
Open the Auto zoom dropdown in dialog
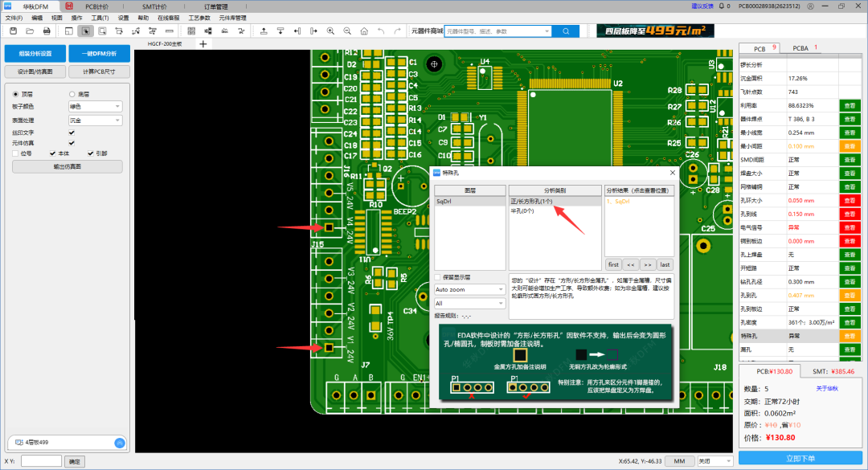[x=469, y=289]
